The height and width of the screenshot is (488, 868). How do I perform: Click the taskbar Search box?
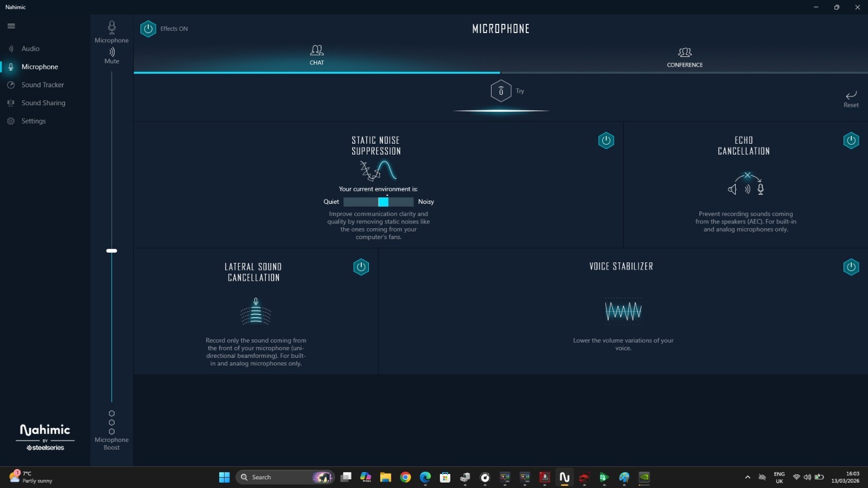(x=285, y=477)
